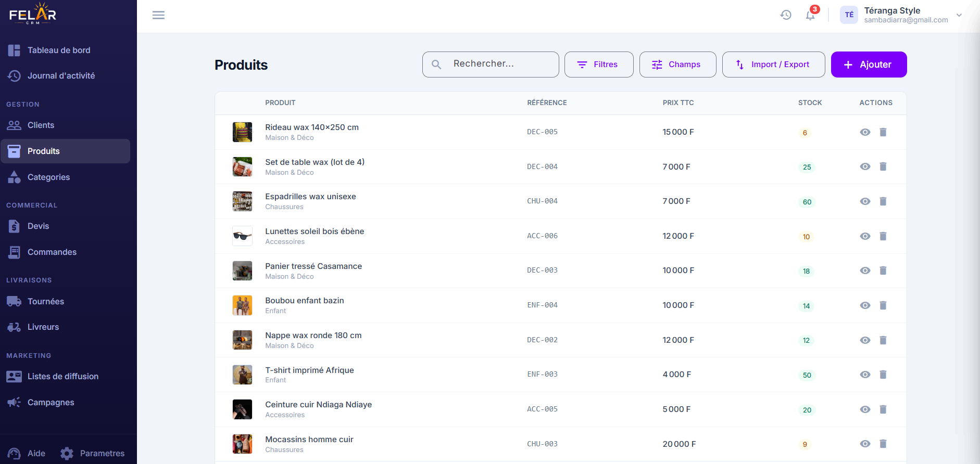Image resolution: width=980 pixels, height=464 pixels.
Task: View Panier tressé Casamance via eye icon
Action: pyautogui.click(x=865, y=270)
